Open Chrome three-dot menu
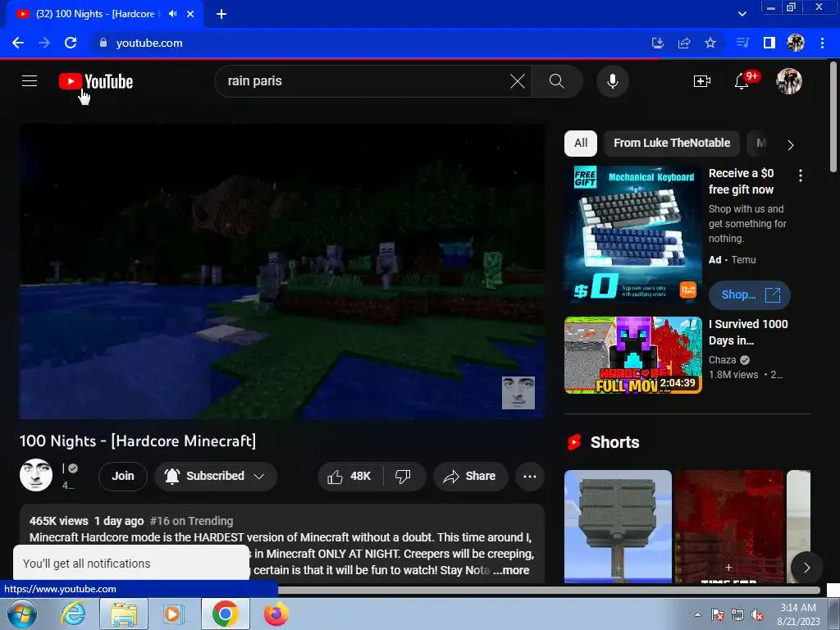Screen dimensions: 840x630 (x=822, y=43)
